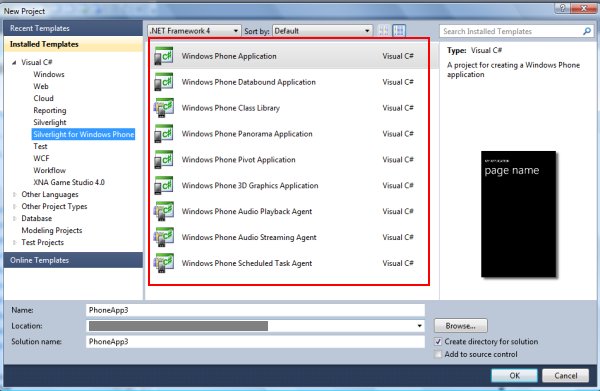This screenshot has height=391, width=600.
Task: Select the WCF category
Action: pos(41,158)
